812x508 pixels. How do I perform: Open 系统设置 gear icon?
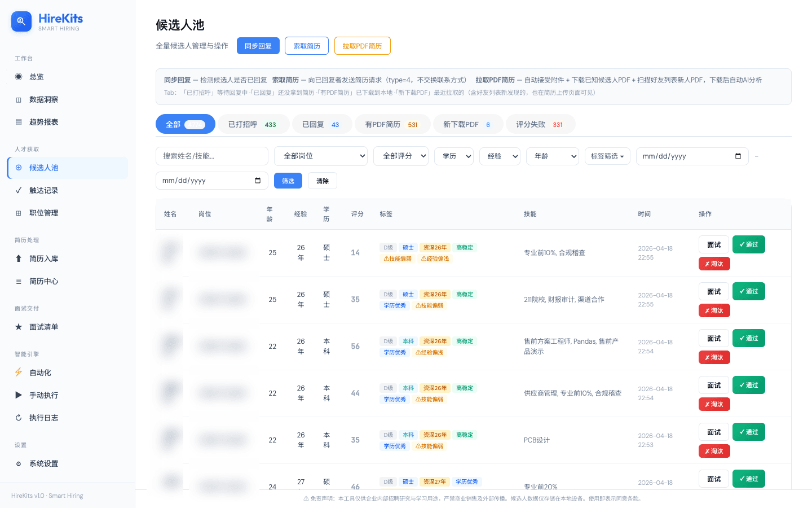[19, 463]
